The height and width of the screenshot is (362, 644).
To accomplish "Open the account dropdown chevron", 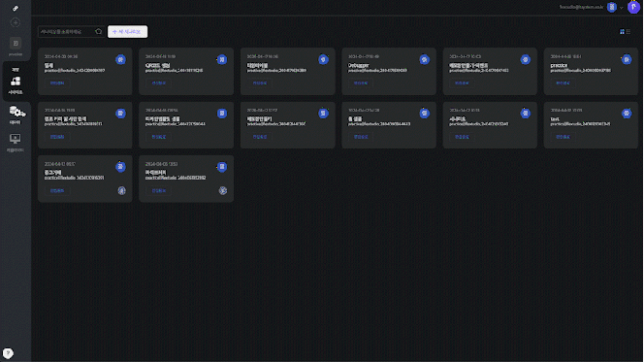I will (x=621, y=8).
